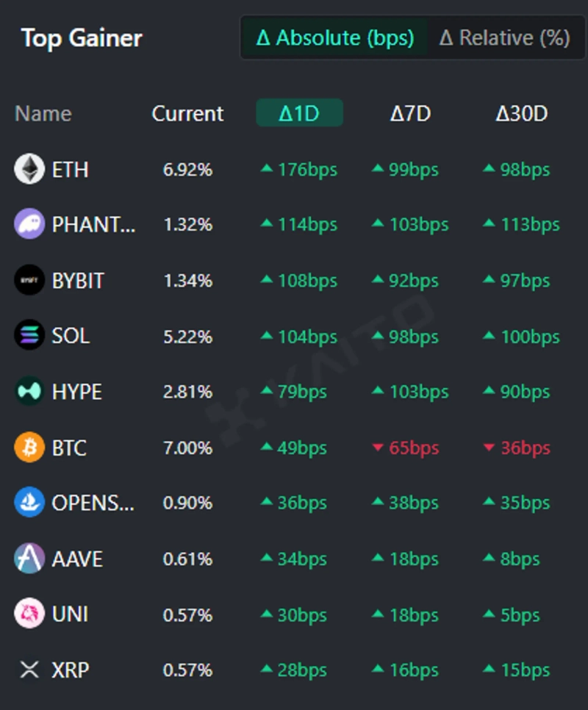
Task: Click the Bybit black circle icon
Action: (x=29, y=280)
